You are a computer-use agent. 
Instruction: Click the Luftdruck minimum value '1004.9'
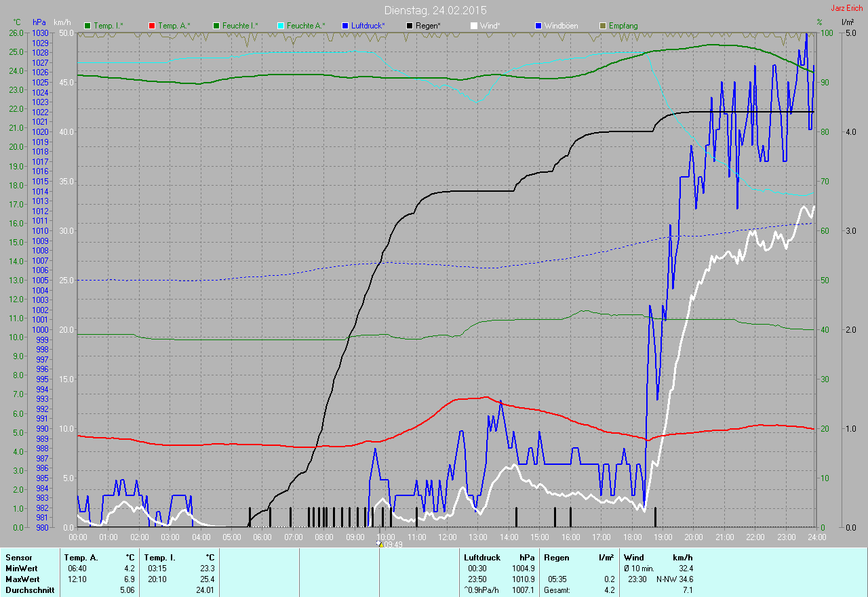click(522, 569)
